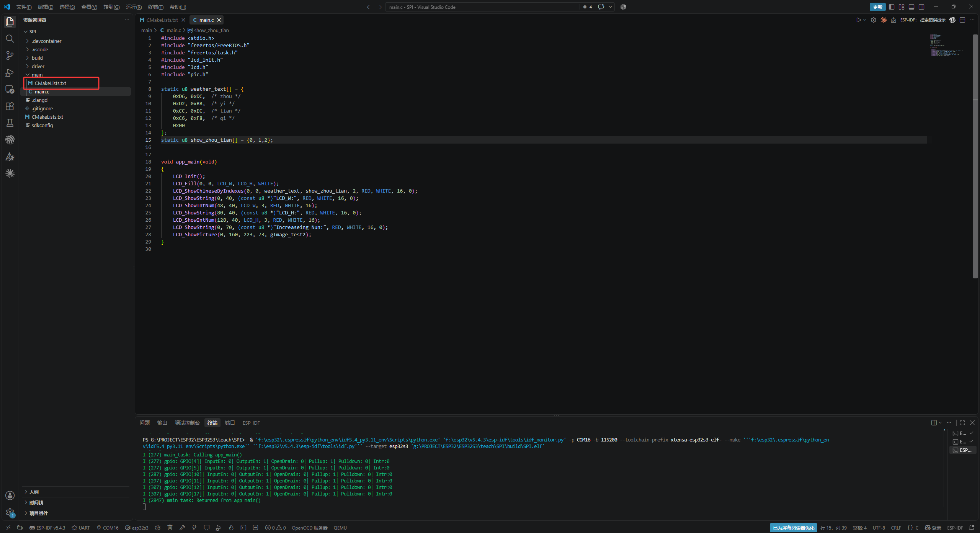Screen dimensions: 980x533
Task: Open the Manage gear in activity bar
Action: tap(10, 512)
